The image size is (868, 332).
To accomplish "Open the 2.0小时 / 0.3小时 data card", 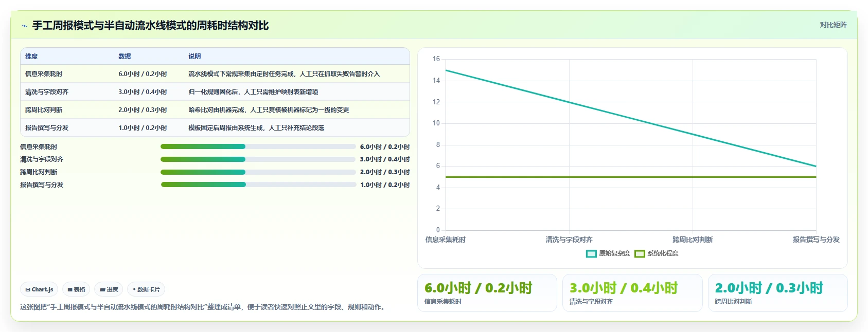I will pyautogui.click(x=778, y=293).
